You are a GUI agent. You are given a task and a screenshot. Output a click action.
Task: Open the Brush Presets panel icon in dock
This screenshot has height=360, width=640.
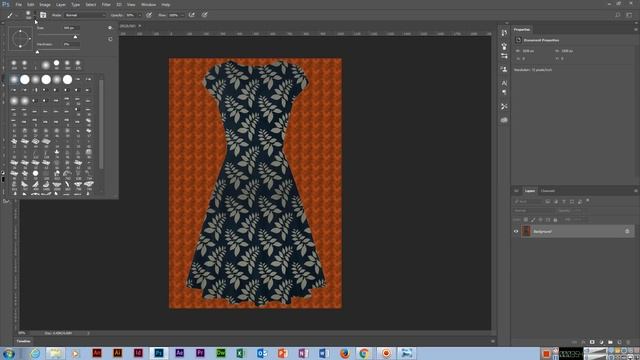tap(504, 46)
